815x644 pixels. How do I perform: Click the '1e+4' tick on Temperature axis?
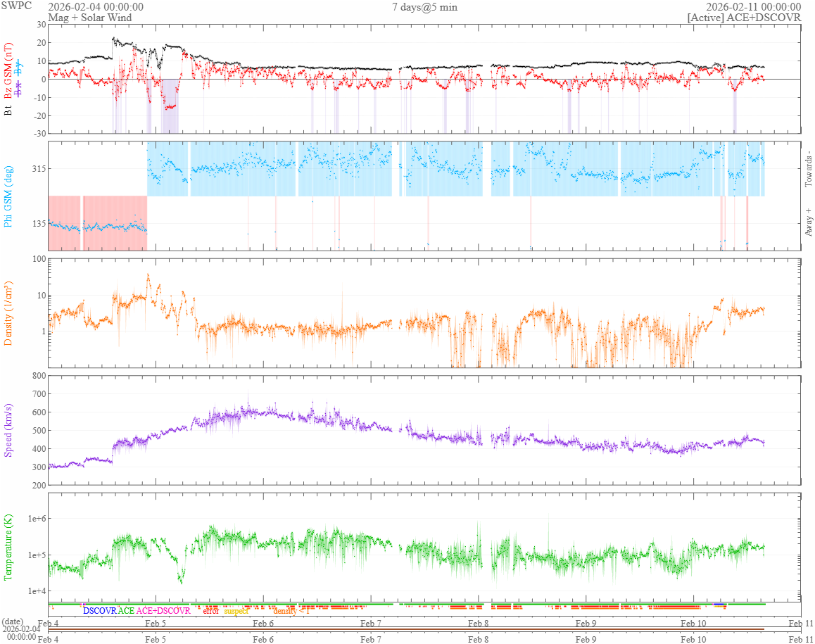[37, 591]
